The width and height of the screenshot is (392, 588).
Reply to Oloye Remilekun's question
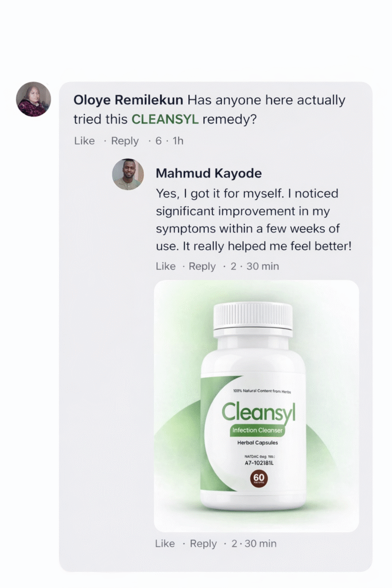125,141
